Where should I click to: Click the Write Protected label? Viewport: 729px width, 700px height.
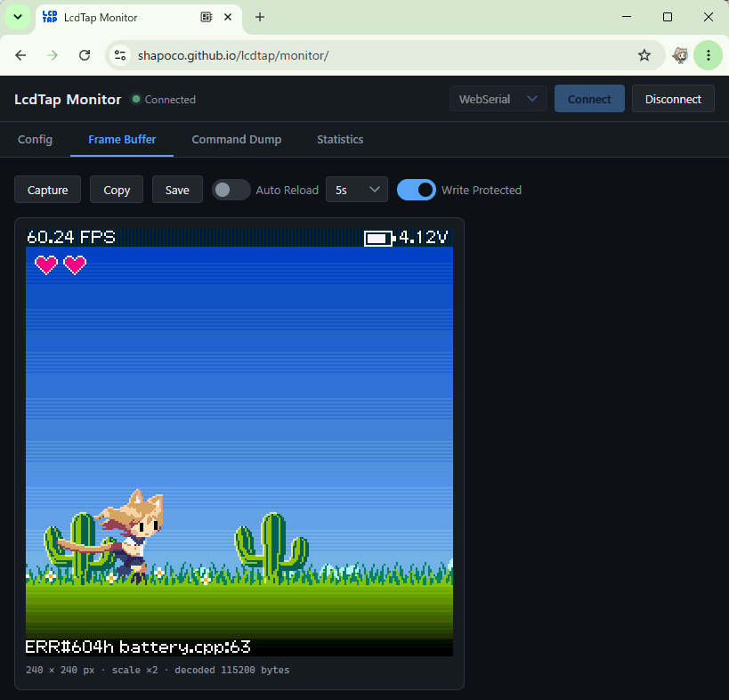click(x=482, y=190)
